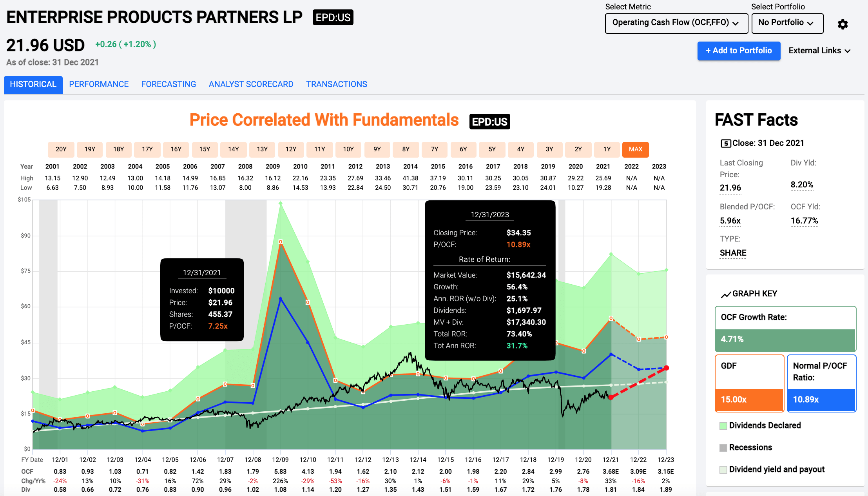Click the Blended P/OCF value 5.96x

[x=730, y=221]
